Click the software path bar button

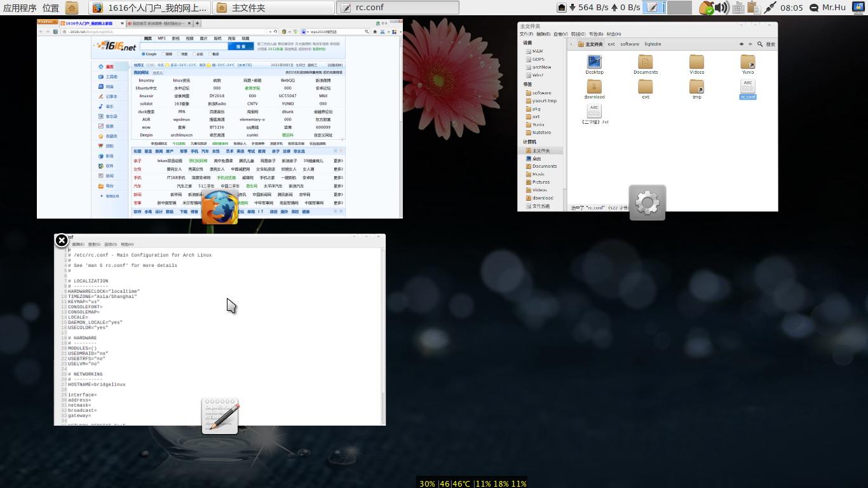pos(630,44)
